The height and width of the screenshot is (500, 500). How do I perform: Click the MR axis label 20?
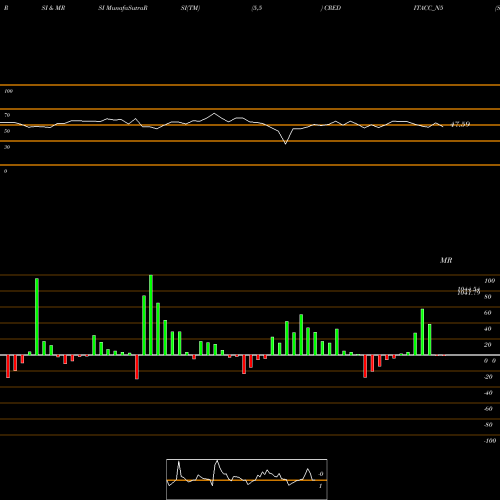pos(488,345)
